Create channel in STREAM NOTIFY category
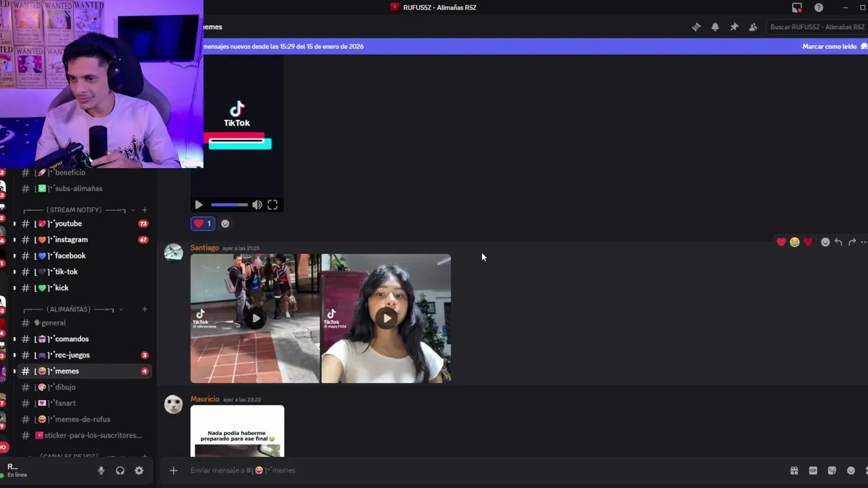 click(x=144, y=210)
